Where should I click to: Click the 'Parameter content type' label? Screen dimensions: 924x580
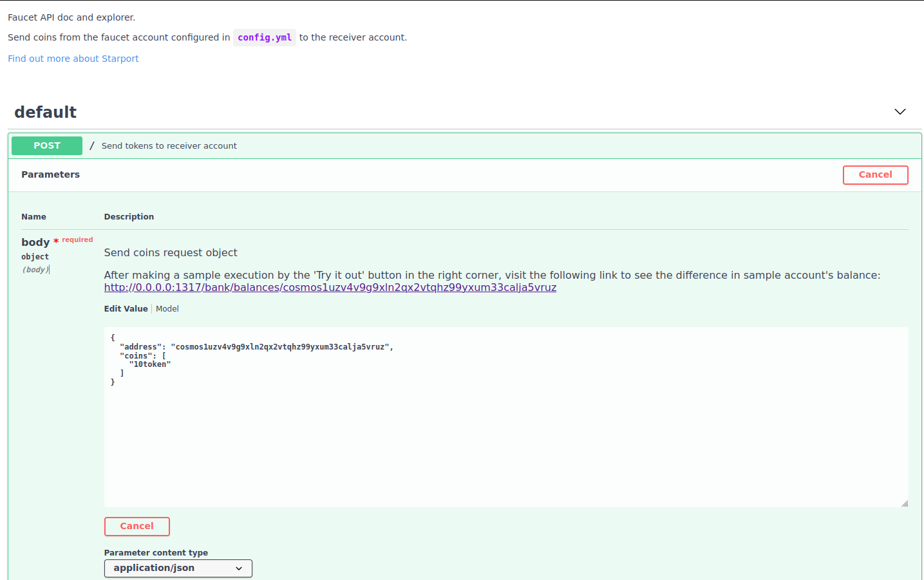click(x=156, y=553)
